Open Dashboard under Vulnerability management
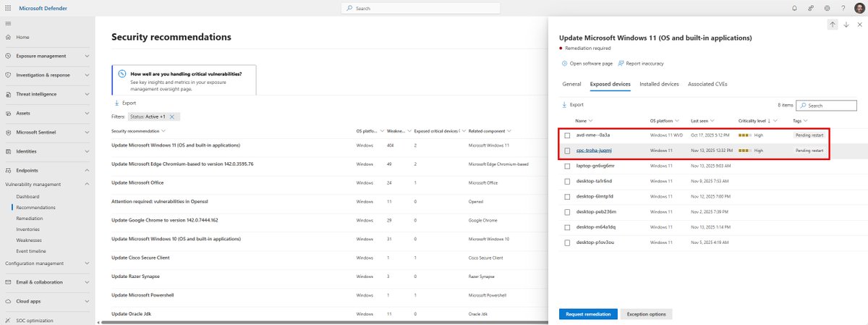Viewport: 868px width, 325px height. (28, 196)
